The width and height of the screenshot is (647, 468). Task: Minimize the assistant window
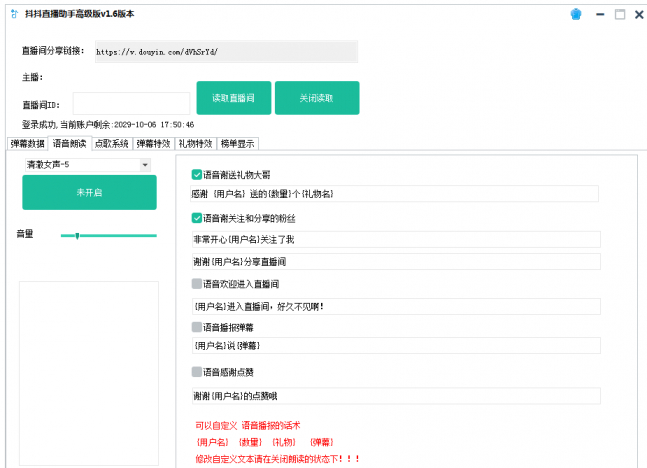(600, 14)
